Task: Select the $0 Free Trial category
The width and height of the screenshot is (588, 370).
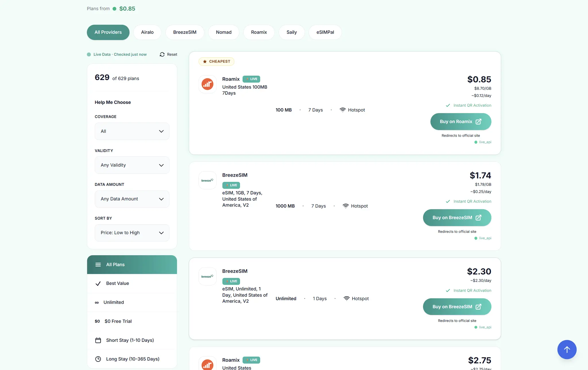Action: (x=132, y=321)
